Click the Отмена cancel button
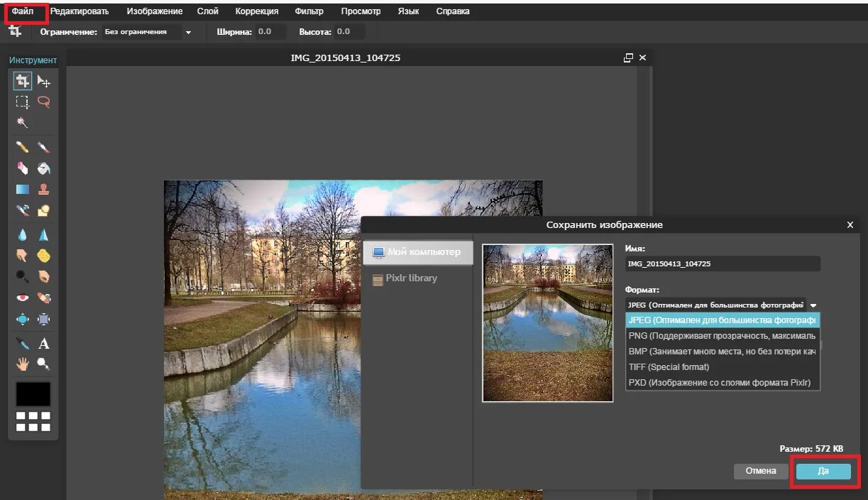 point(761,471)
